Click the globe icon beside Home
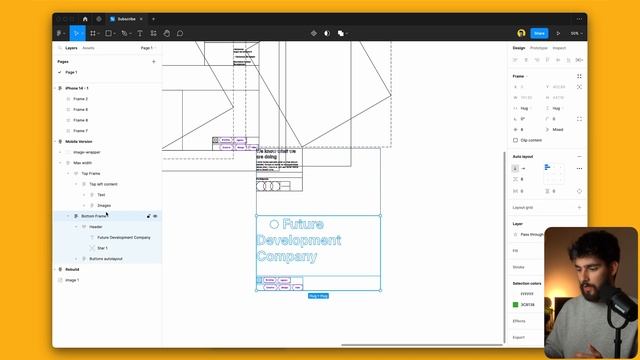640x360 pixels. pos(99,19)
